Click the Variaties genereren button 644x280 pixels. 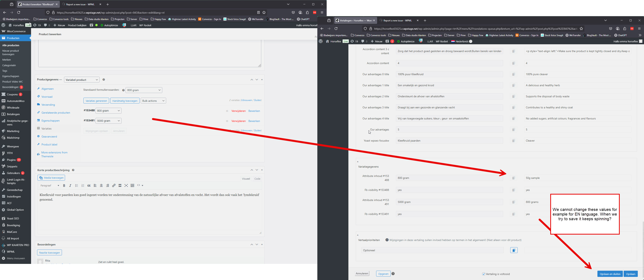coord(96,101)
